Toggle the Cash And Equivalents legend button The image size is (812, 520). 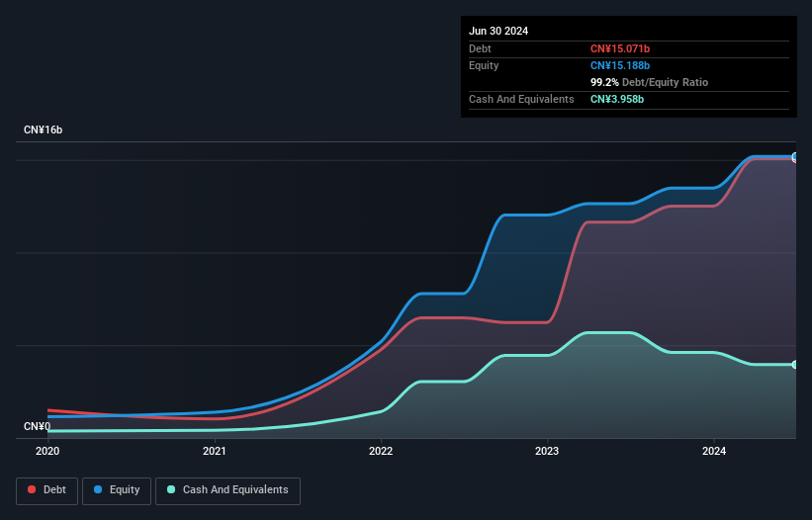click(227, 490)
